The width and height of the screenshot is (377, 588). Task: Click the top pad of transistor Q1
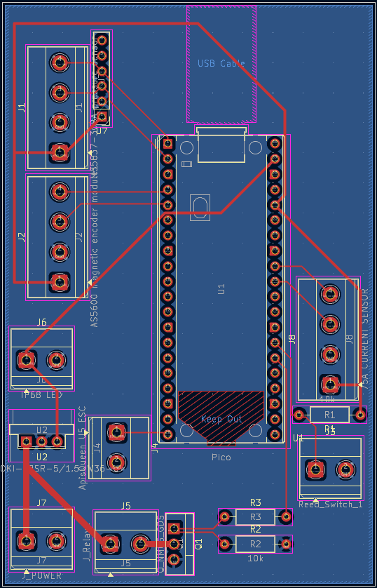coord(173,529)
